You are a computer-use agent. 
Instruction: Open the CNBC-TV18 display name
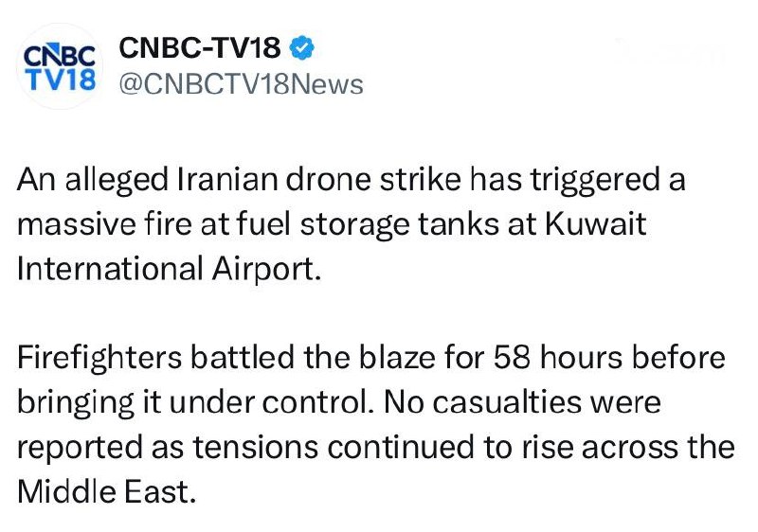(x=201, y=47)
